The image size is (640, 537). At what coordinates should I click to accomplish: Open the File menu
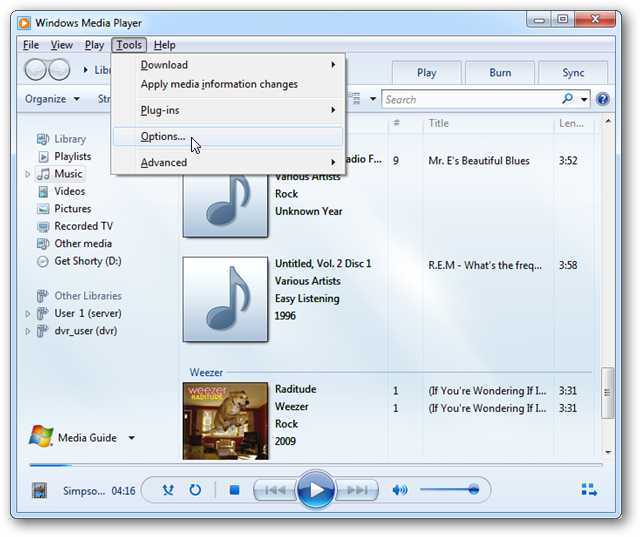[31, 45]
